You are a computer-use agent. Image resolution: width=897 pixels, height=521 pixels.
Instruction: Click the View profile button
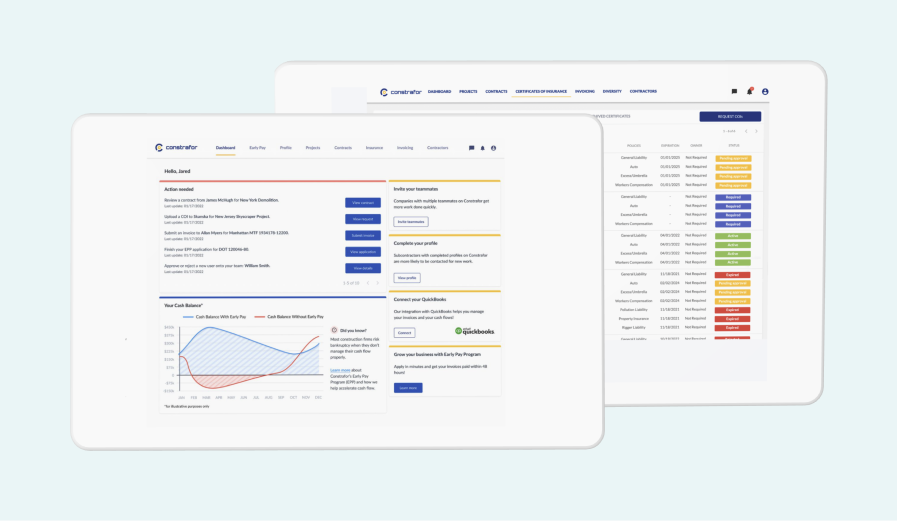click(407, 278)
